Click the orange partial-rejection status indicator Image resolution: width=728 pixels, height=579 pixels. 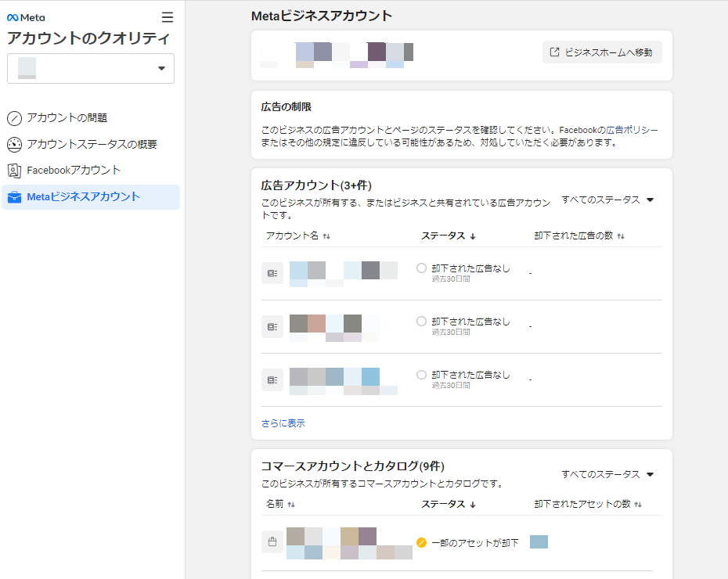(x=422, y=543)
